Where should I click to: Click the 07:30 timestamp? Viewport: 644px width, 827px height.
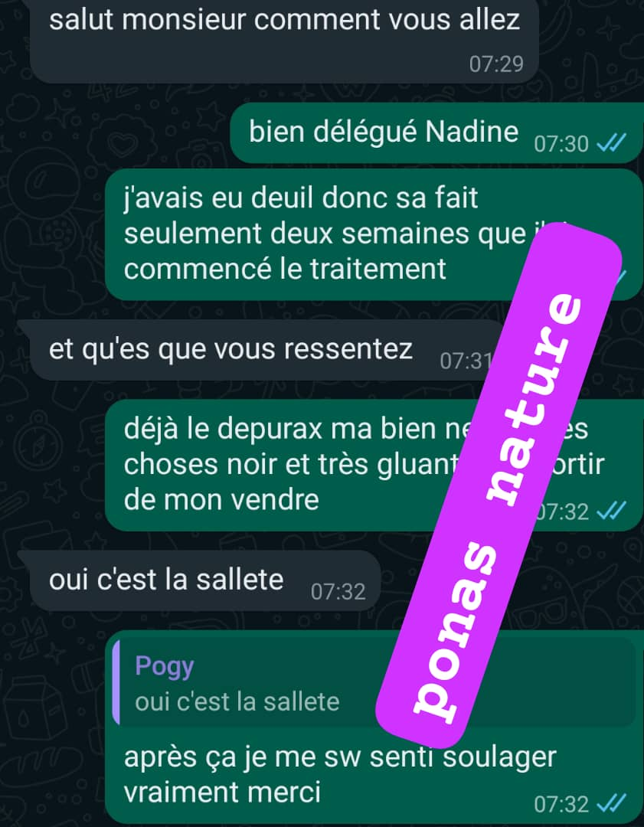[x=561, y=143]
